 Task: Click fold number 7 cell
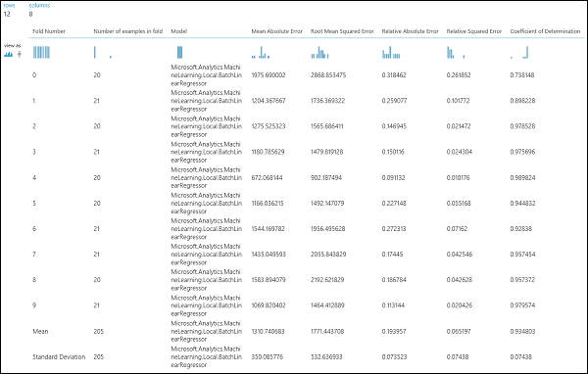[x=34, y=255]
